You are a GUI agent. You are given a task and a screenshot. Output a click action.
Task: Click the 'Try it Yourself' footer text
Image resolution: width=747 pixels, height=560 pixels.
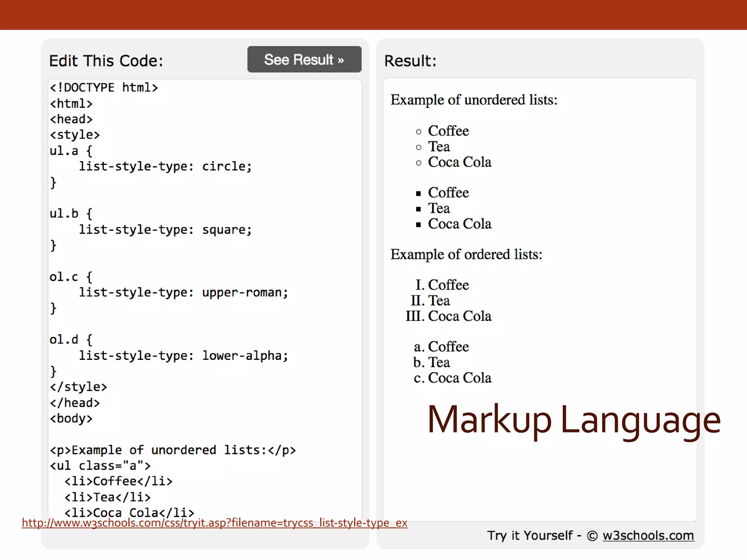(x=530, y=536)
